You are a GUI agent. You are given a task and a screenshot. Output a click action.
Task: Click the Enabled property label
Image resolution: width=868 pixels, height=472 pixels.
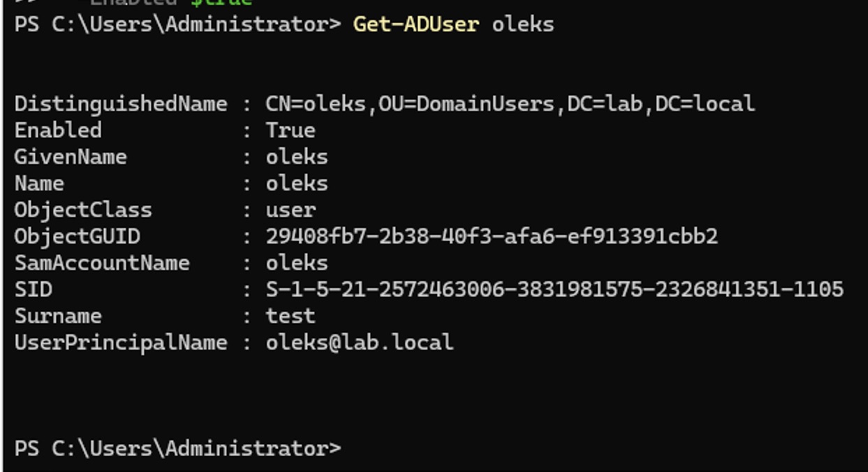click(x=58, y=131)
